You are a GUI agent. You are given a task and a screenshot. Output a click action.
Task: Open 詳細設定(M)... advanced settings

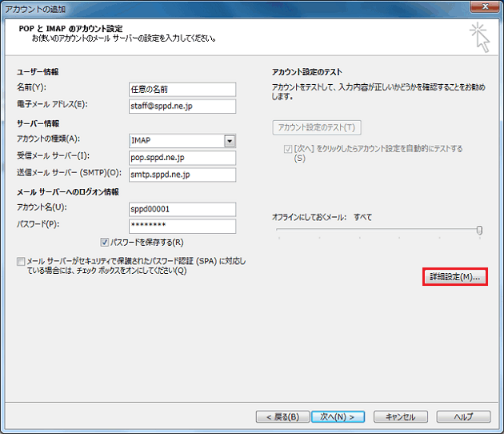tap(454, 276)
